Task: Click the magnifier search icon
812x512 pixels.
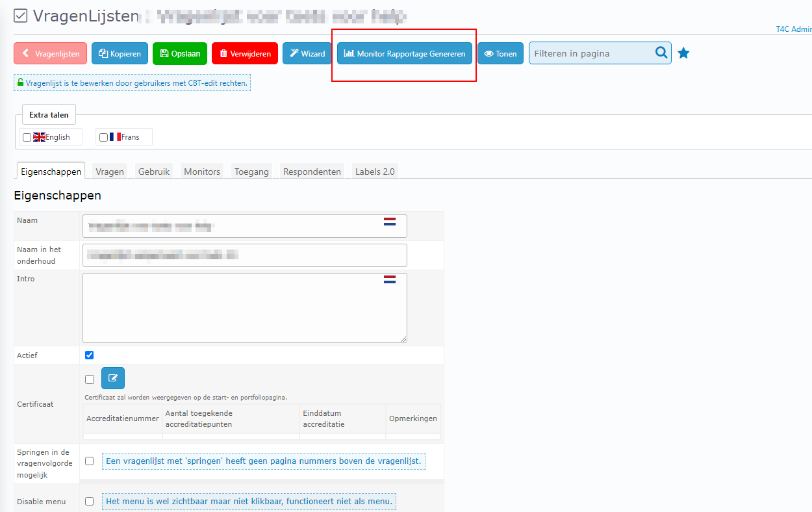Action: (x=661, y=53)
